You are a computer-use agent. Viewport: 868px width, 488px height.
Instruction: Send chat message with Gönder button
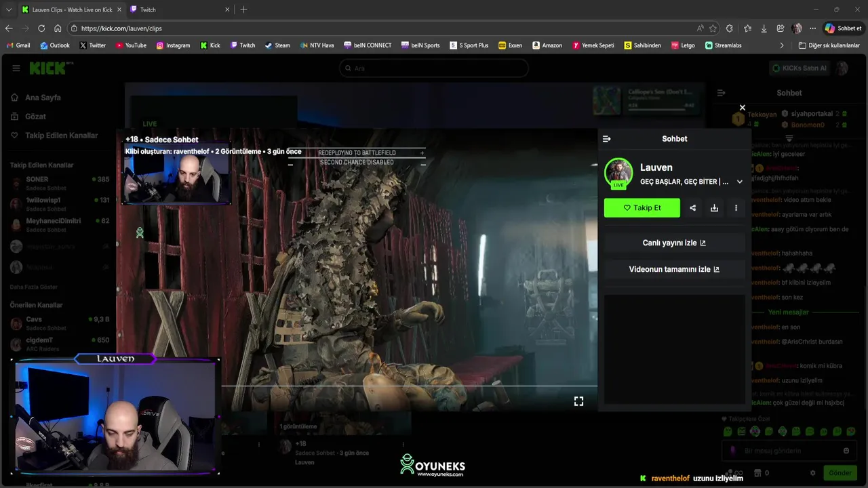[840, 473]
